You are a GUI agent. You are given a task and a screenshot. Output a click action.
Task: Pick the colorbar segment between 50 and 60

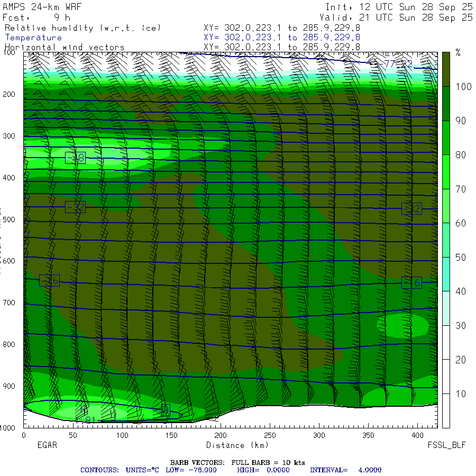(x=446, y=240)
